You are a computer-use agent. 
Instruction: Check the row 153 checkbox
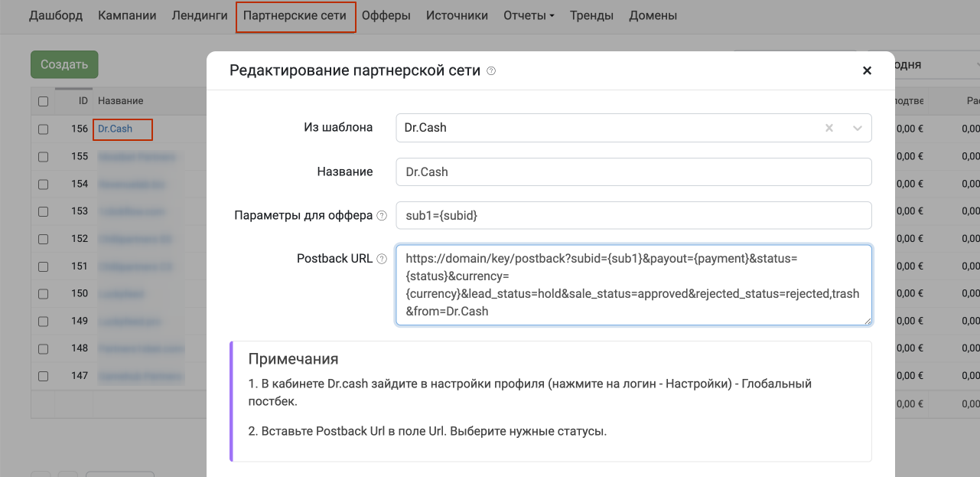44,211
